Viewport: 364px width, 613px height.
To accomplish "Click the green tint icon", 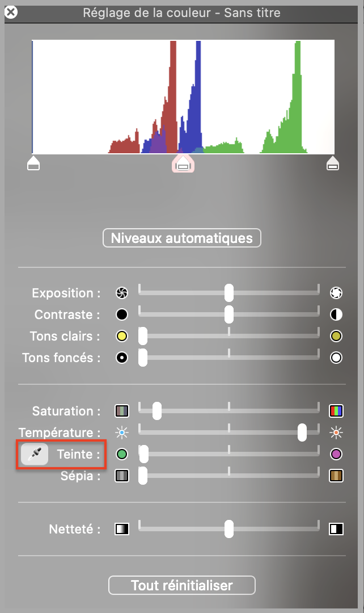I will point(122,454).
